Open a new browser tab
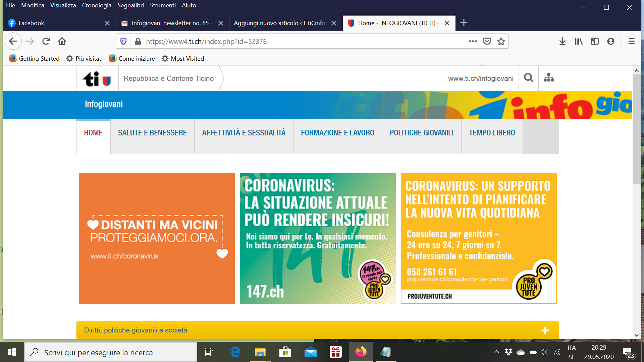 464,23
